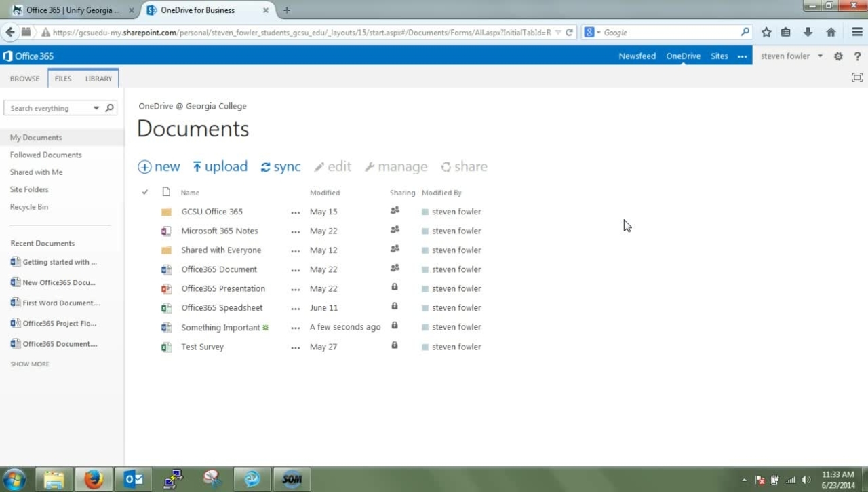This screenshot has height=492, width=868.
Task: Click the lock icon for Something Important
Action: 395,326
